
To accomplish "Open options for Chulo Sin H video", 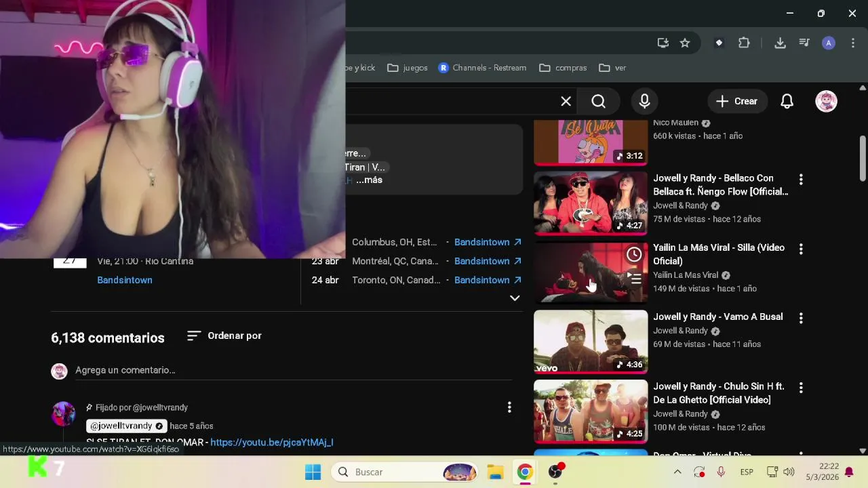I will coord(801,388).
